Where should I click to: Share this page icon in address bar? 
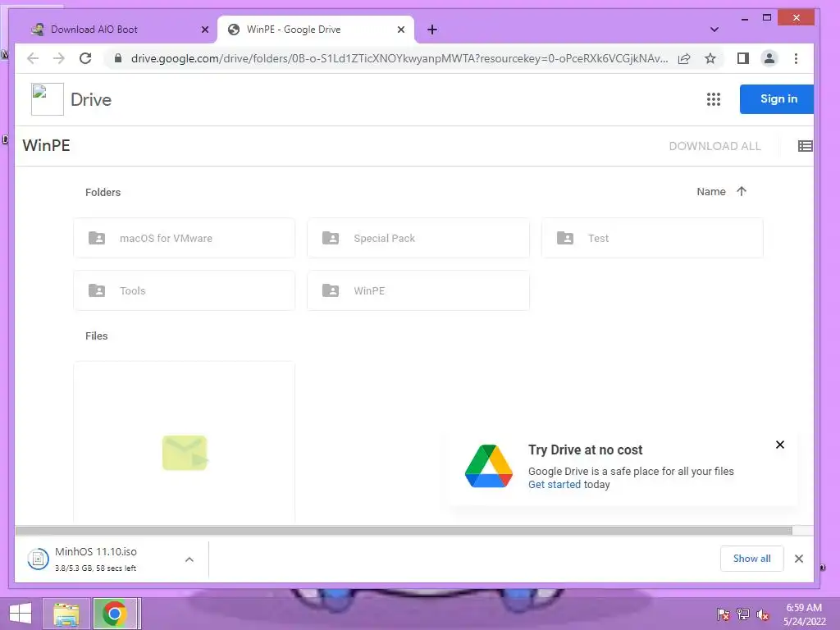coord(684,58)
